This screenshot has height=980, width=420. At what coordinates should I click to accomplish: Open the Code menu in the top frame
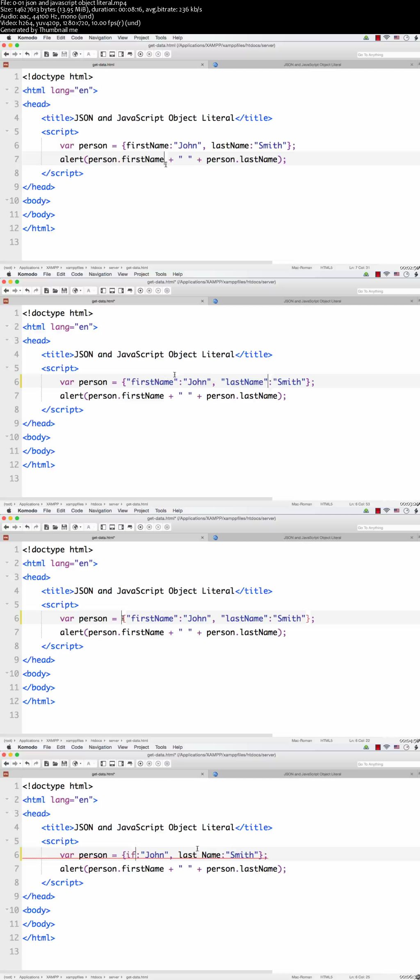[77, 38]
